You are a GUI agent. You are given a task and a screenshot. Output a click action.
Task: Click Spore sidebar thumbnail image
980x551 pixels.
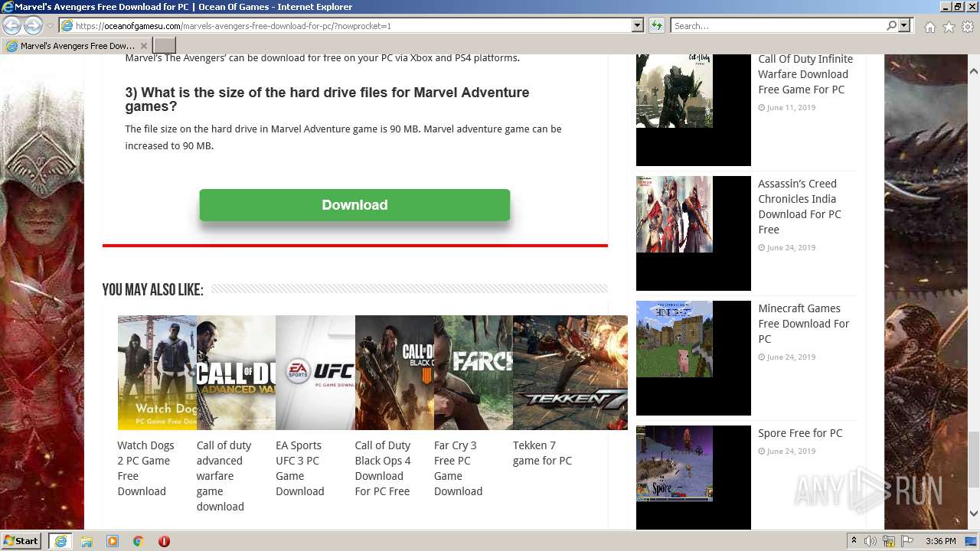(x=694, y=478)
